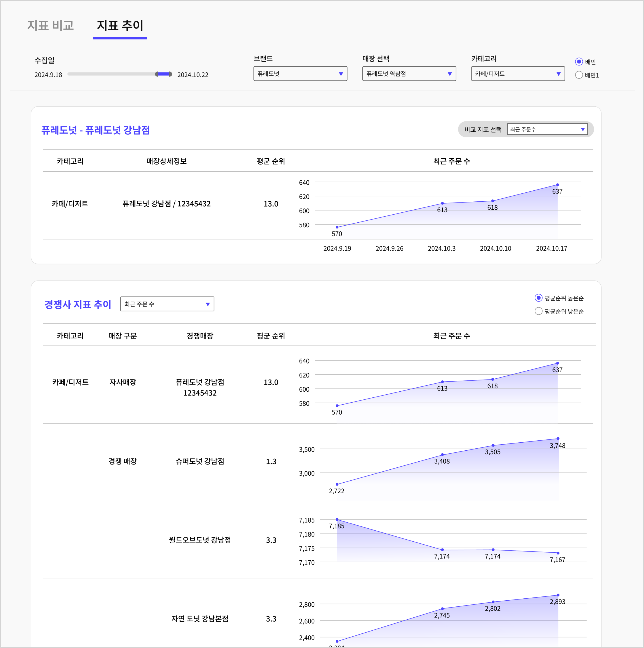
Task: Click 매장 구분 column header
Action: point(123,336)
